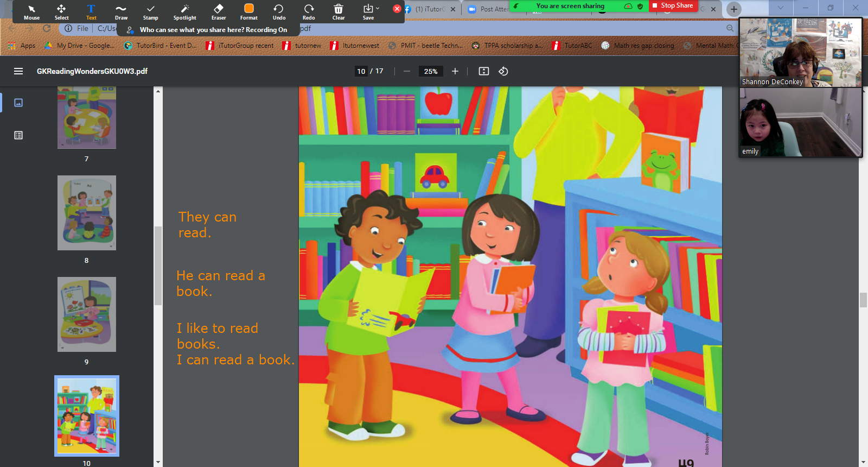Open the TutorABC bookmark

[x=572, y=46]
